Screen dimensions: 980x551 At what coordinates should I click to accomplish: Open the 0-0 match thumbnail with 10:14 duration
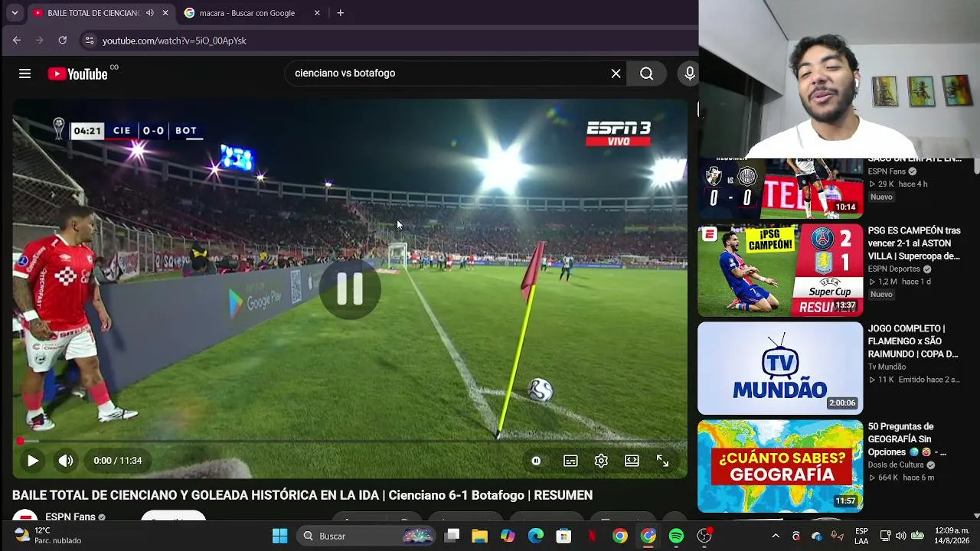coord(780,188)
